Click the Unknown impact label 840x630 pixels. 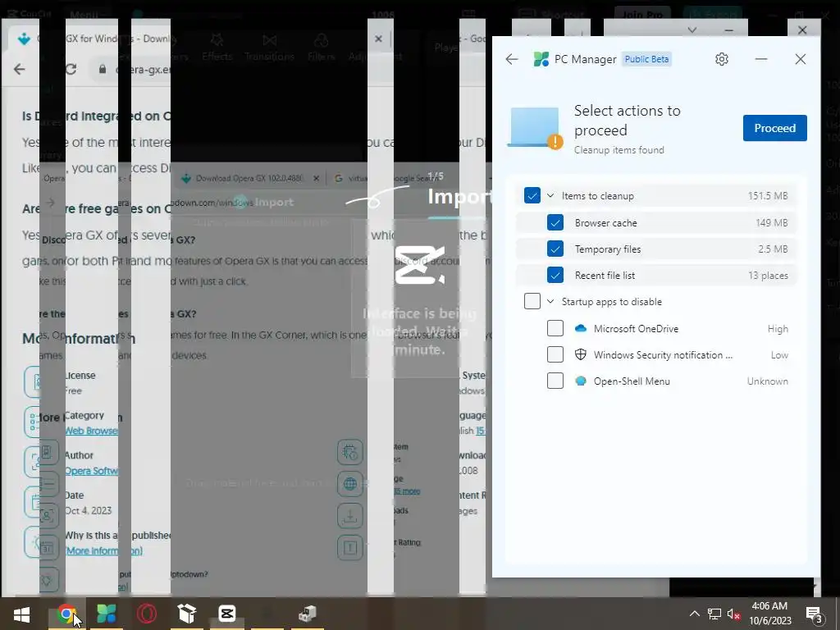click(767, 381)
